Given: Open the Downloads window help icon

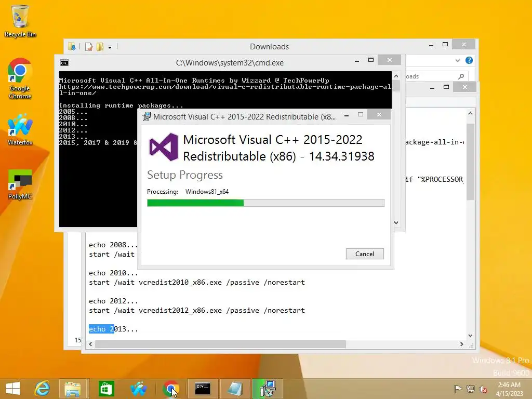Looking at the screenshot, I should click(x=469, y=60).
